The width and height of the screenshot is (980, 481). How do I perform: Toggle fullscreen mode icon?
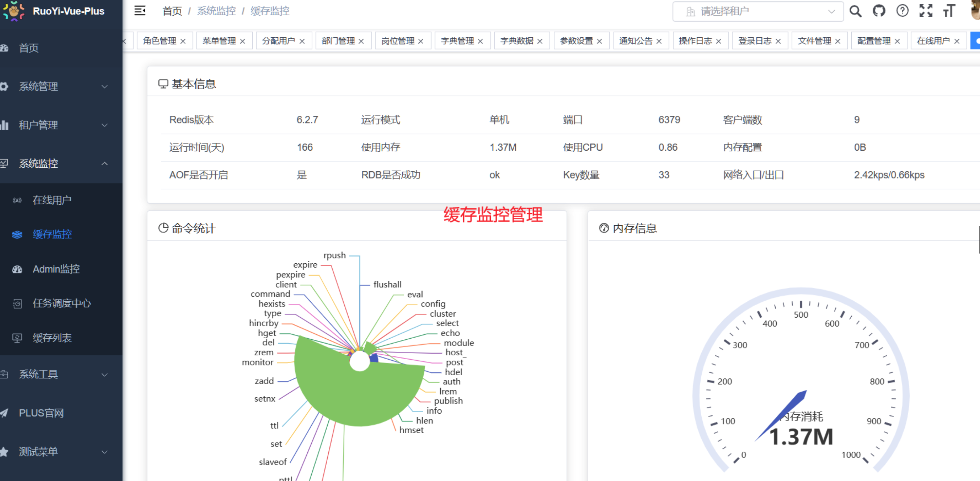coord(926,11)
